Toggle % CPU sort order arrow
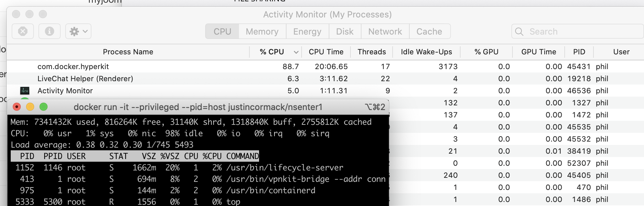 [x=296, y=52]
